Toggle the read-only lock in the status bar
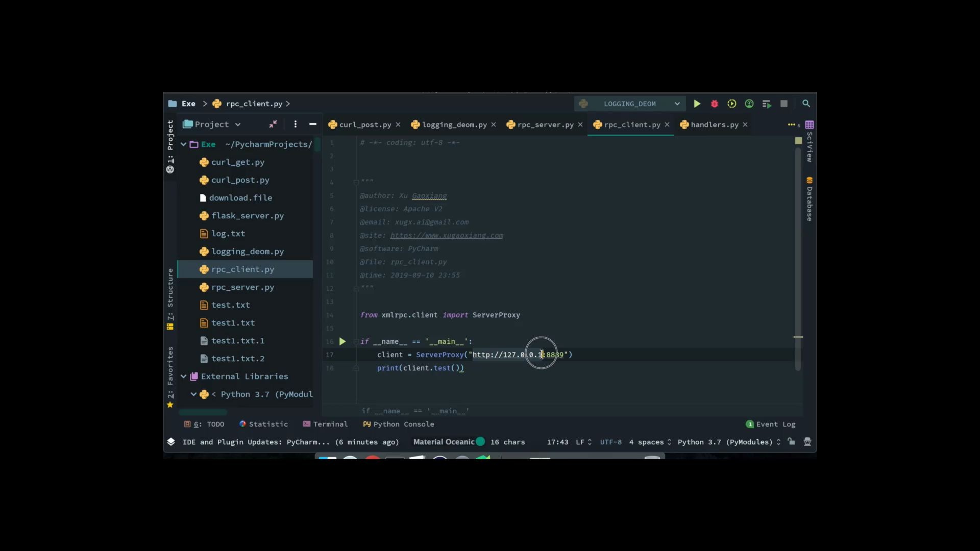The image size is (980, 551). tap(791, 442)
